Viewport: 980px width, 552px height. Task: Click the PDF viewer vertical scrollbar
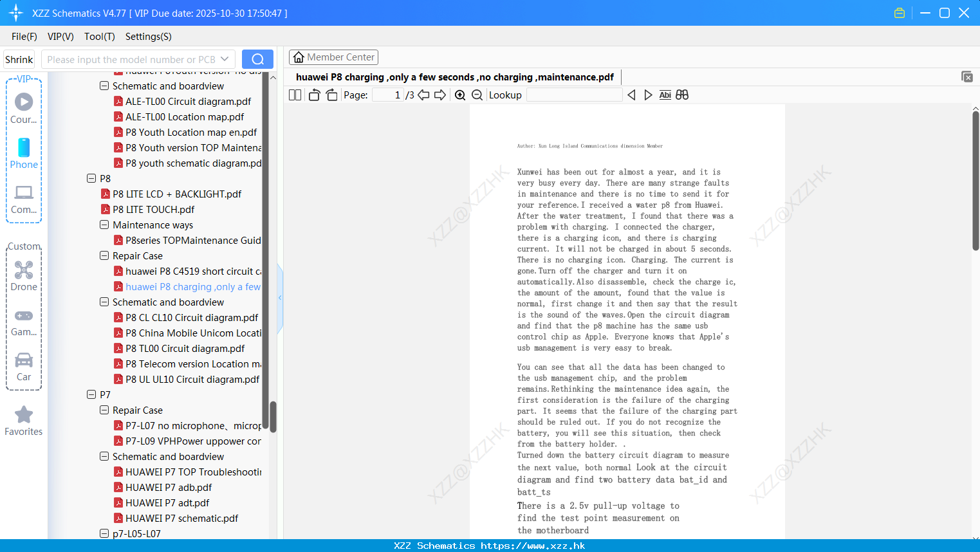pos(975,180)
